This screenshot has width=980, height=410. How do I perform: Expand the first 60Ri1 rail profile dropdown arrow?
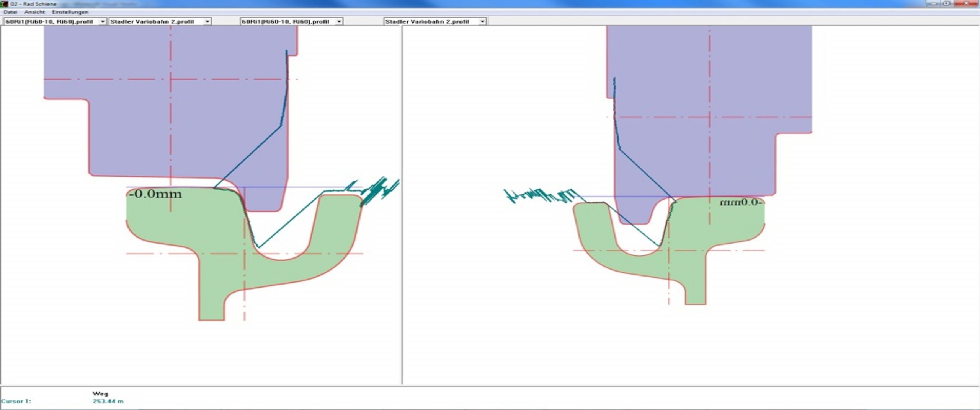pyautogui.click(x=103, y=22)
